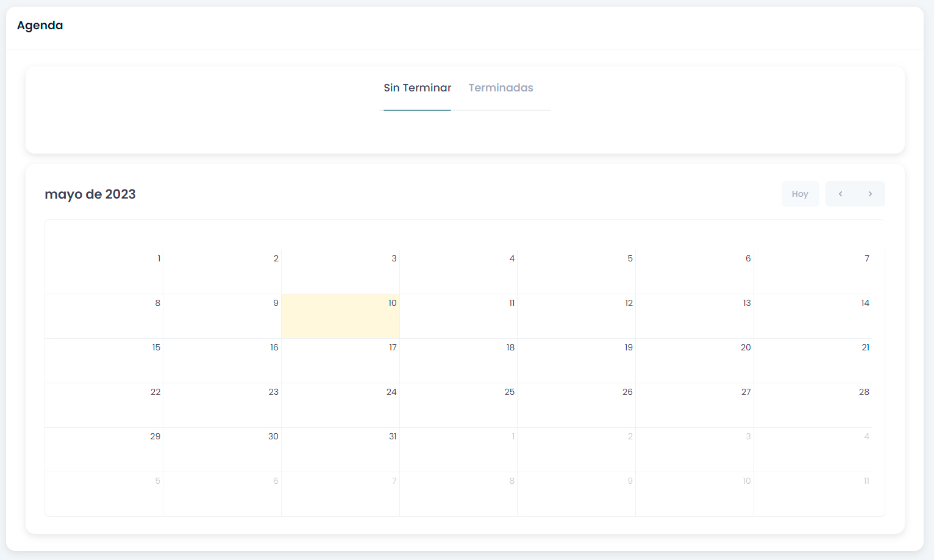Viewport: 934px width, 560px height.
Task: Select May 26 in the calendar
Action: (x=576, y=405)
